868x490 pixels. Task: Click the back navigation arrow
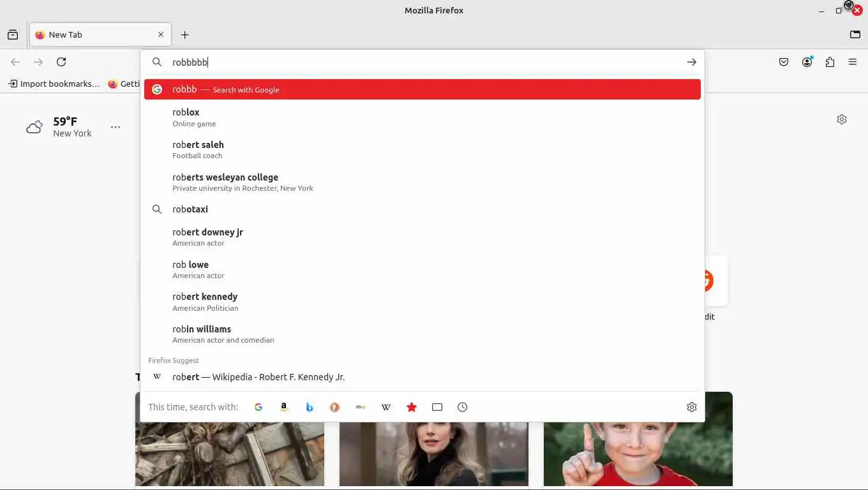click(x=15, y=62)
